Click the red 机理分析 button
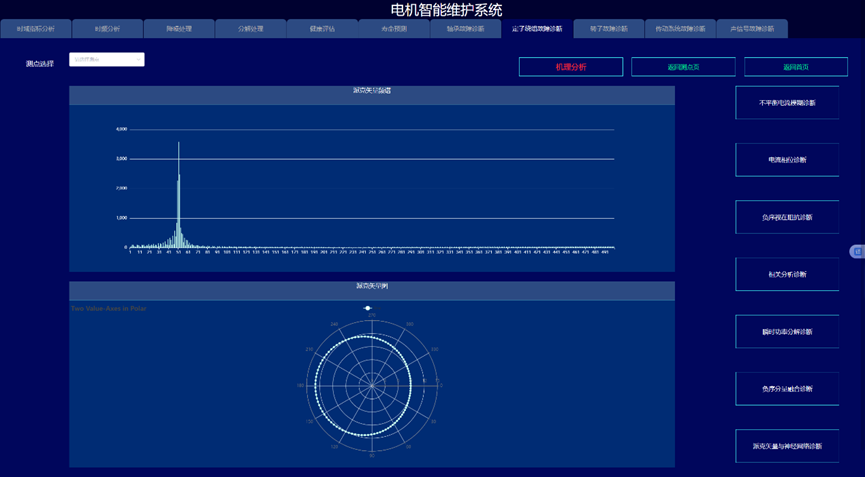 570,67
